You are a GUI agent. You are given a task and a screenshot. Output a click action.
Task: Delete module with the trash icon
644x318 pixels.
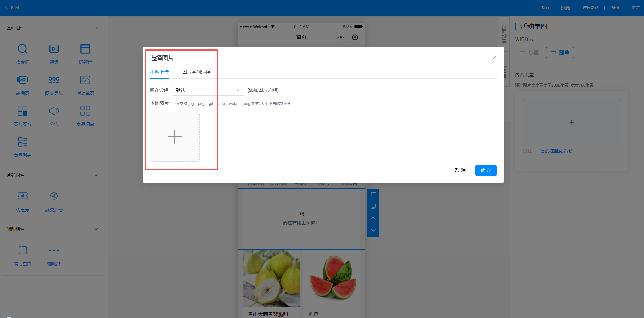(373, 194)
